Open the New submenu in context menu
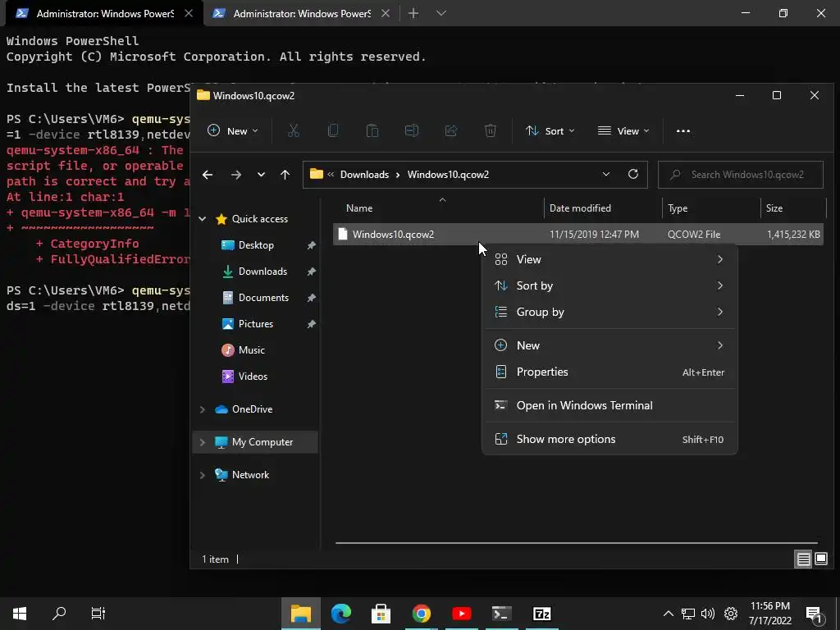 pyautogui.click(x=609, y=345)
